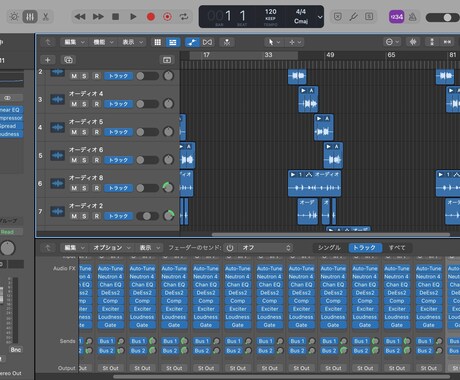
Task: Click the waveform zoom icon
Action: click(x=413, y=42)
